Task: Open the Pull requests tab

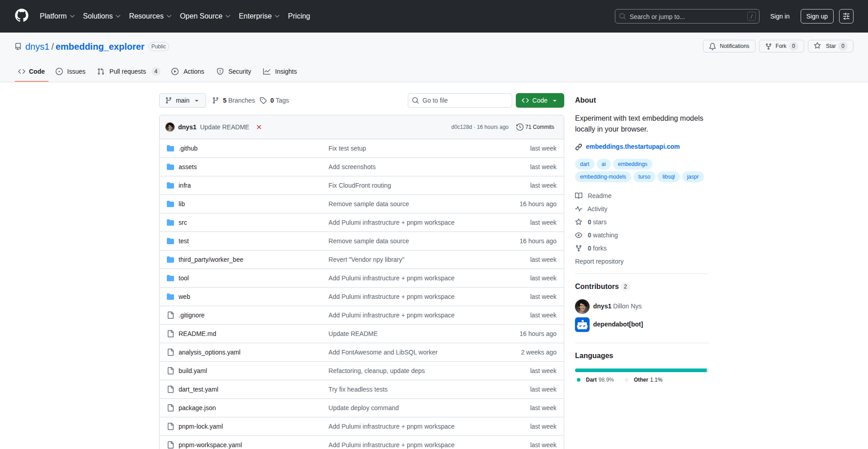Action: (x=129, y=71)
